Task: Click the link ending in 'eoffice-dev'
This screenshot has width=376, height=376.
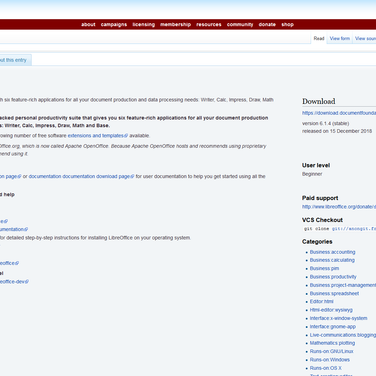Action: 14,282
